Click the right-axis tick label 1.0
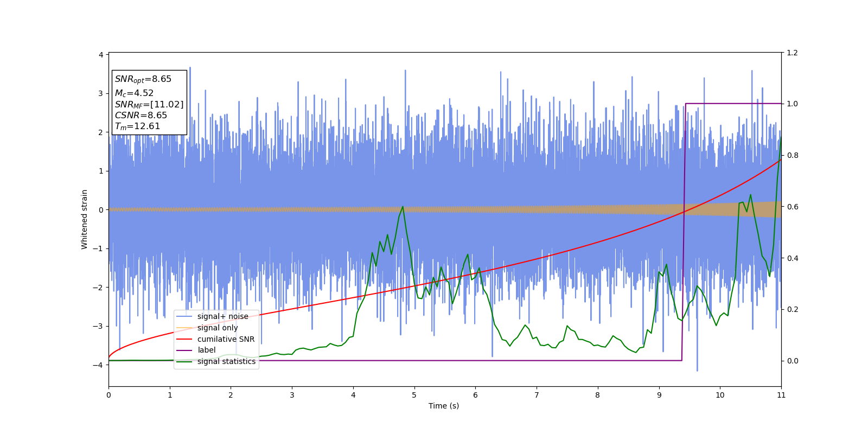 792,104
